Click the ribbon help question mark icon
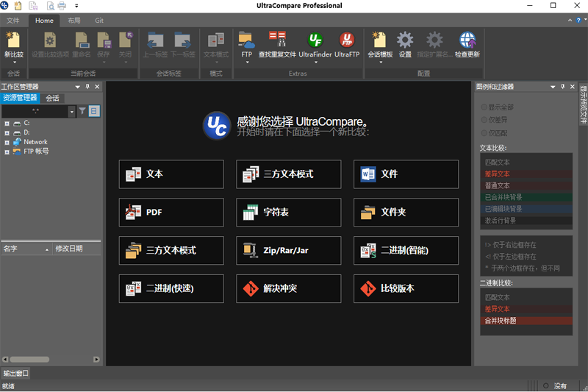 (x=578, y=21)
